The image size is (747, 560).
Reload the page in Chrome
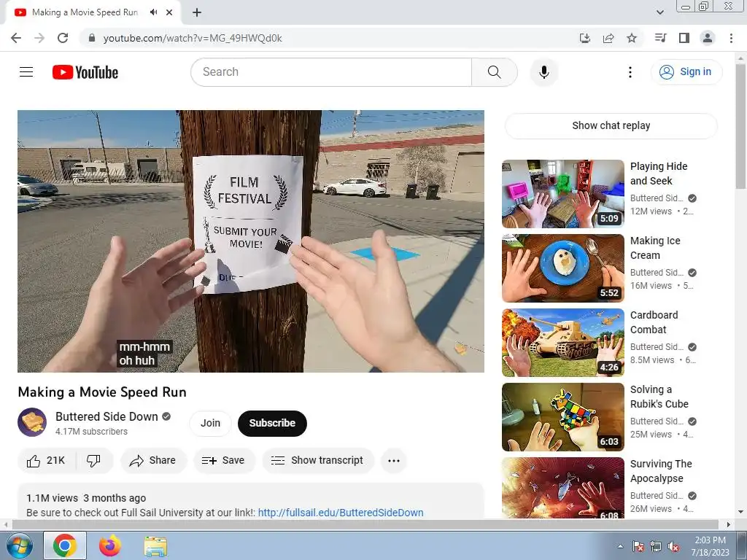click(63, 38)
